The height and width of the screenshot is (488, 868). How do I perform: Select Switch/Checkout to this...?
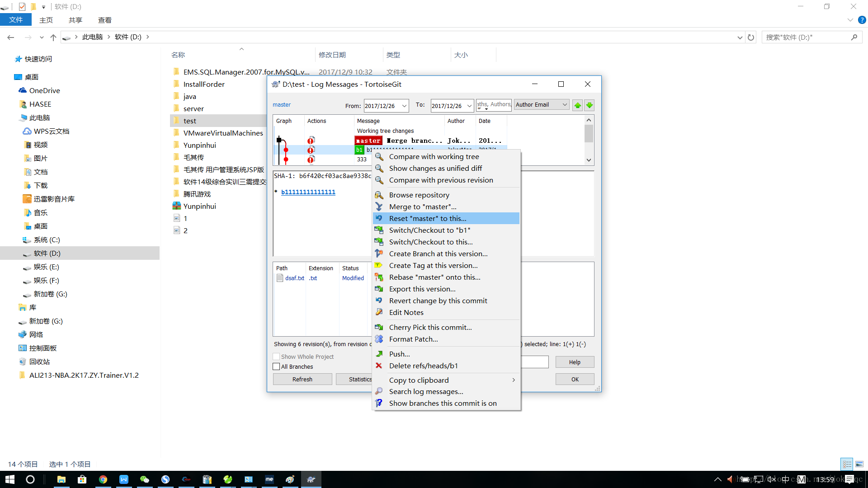(446, 242)
